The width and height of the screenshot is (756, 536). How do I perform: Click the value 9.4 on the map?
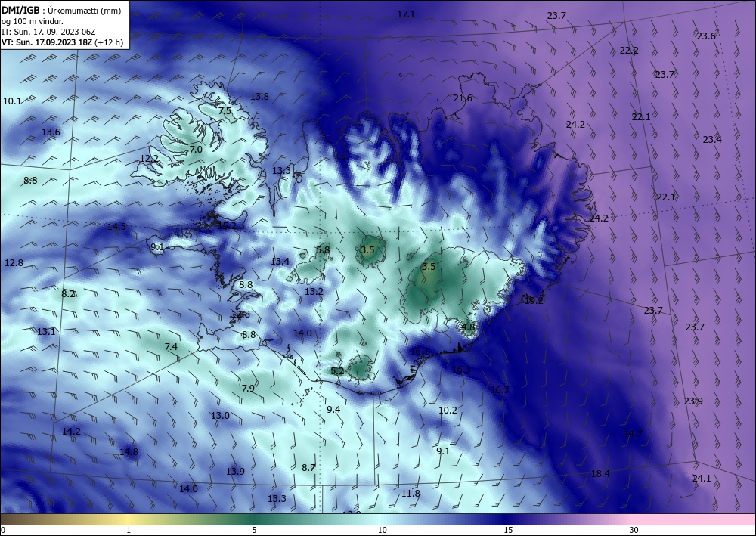click(333, 409)
